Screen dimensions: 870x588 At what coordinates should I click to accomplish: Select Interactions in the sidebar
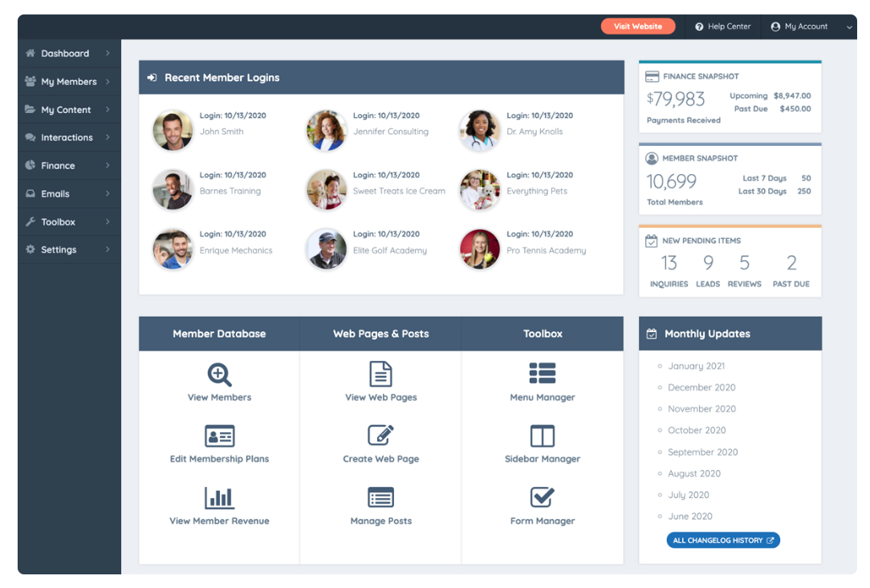click(67, 138)
